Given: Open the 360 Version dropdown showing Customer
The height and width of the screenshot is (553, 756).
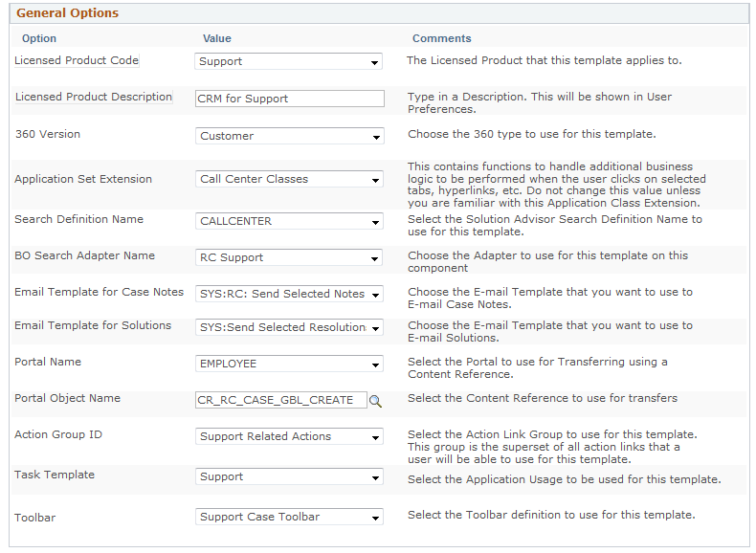Looking at the screenshot, I should click(289, 136).
